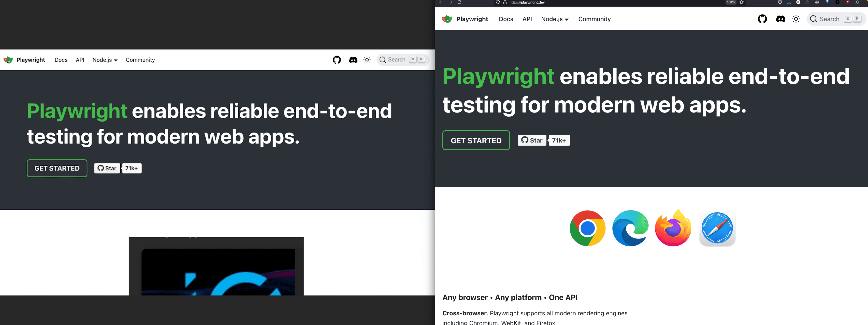This screenshot has height=325, width=868.
Task: Click the forward arrow in Firefox toolbar
Action: tap(450, 2)
